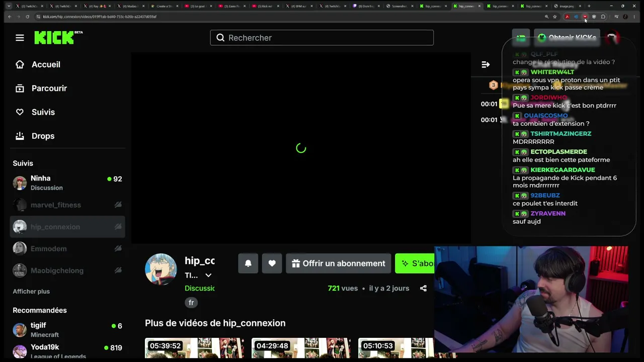Collapse the chat panel with the arrow icon
Viewport: 644px width, 362px height.
(486, 64)
